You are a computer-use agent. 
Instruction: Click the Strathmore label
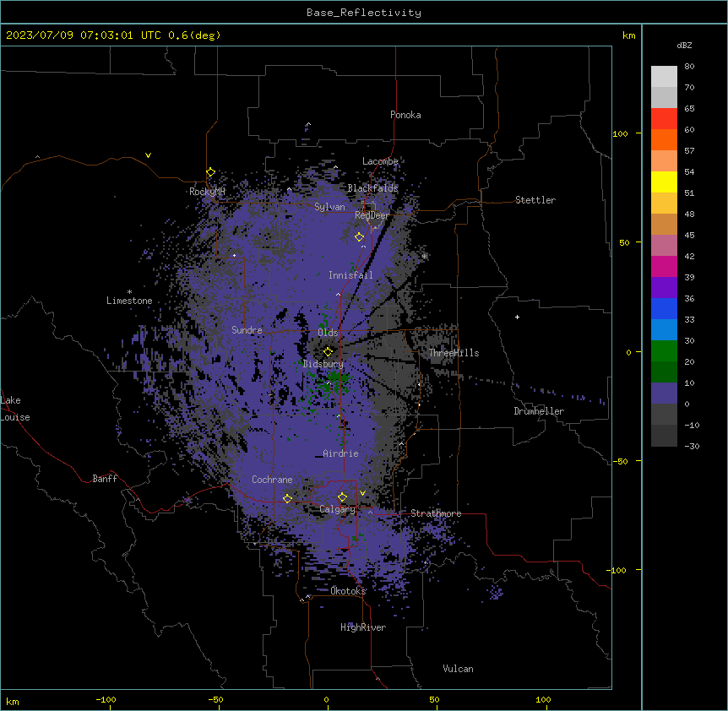[x=436, y=513]
